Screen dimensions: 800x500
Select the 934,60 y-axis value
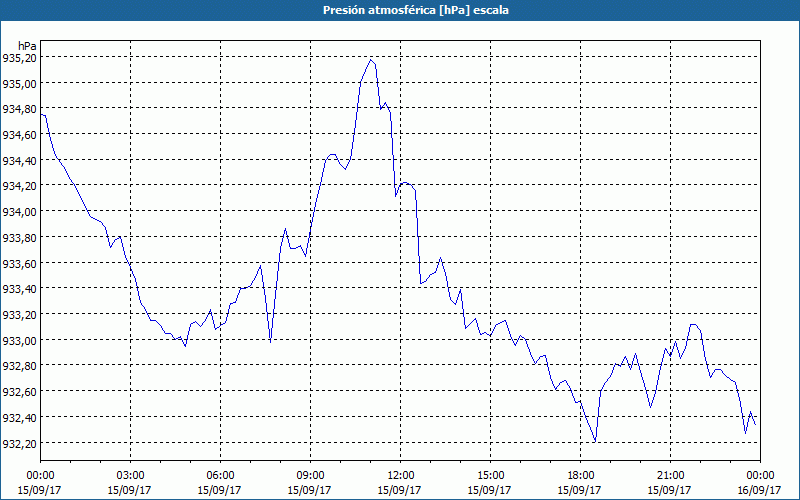[x=20, y=135]
